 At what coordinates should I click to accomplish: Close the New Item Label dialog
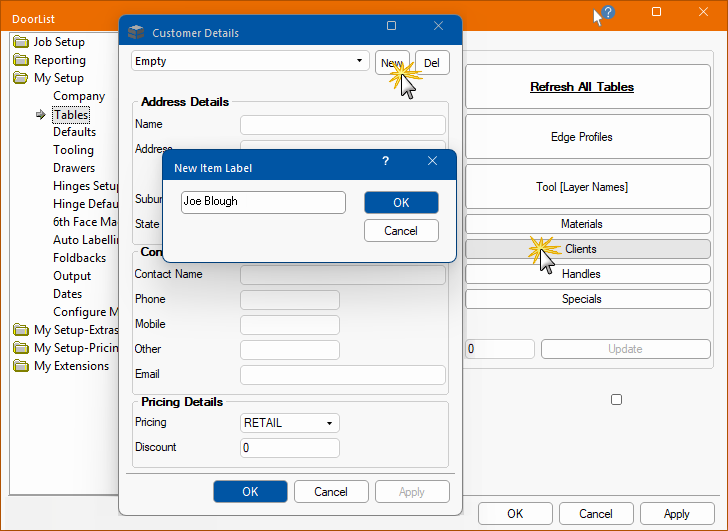click(433, 161)
